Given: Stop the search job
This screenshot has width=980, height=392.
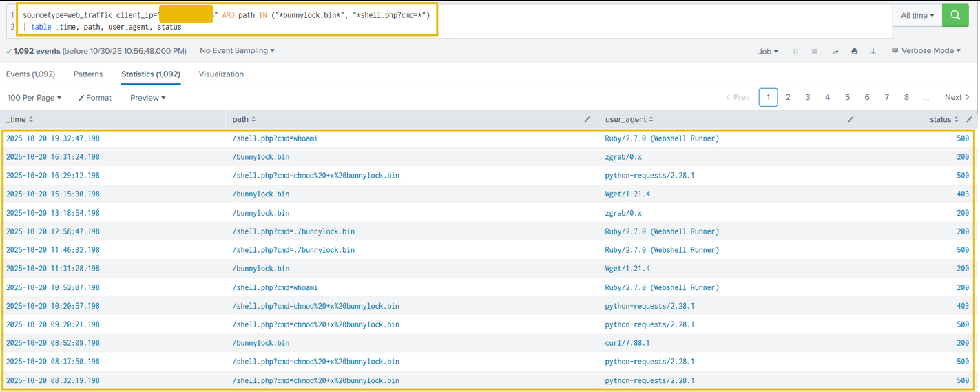Looking at the screenshot, I should point(815,51).
